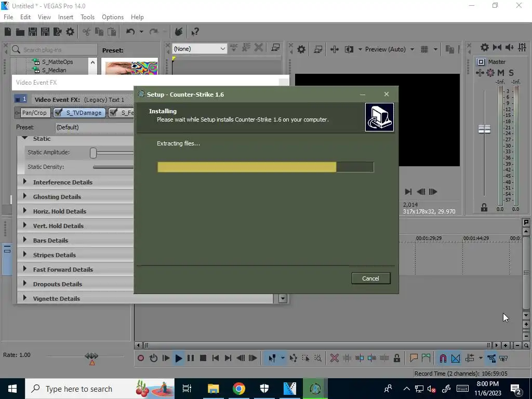The height and width of the screenshot is (399, 532).
Task: Click the Play button in the timeline transport
Action: [178, 358]
